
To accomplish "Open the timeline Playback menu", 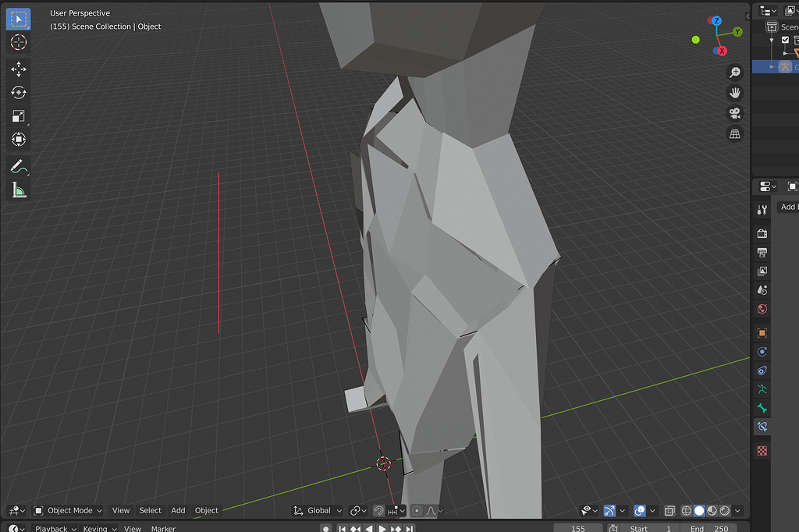I will click(x=55, y=528).
